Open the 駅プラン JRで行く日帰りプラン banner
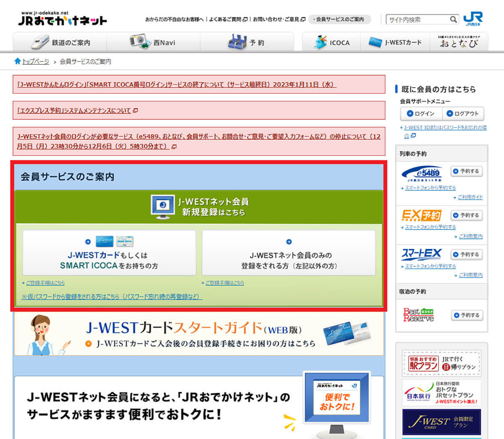The image size is (504, 439). [442, 363]
